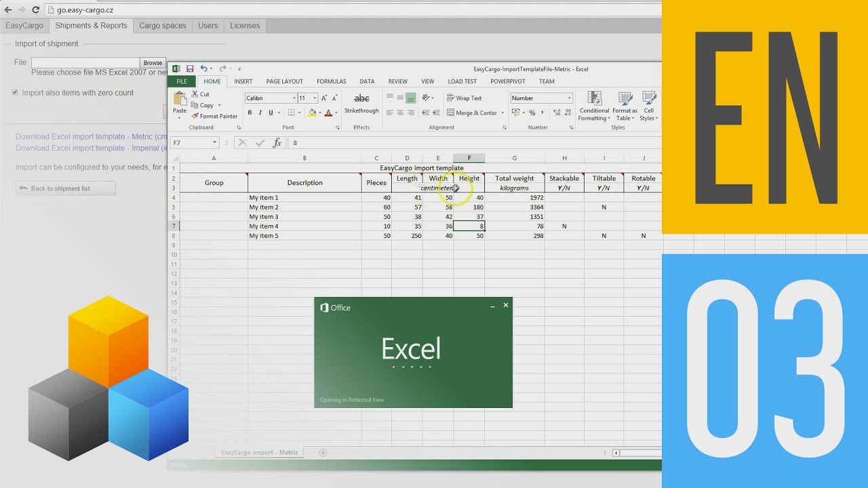Decrease the font size
The width and height of the screenshot is (868, 488).
[335, 98]
